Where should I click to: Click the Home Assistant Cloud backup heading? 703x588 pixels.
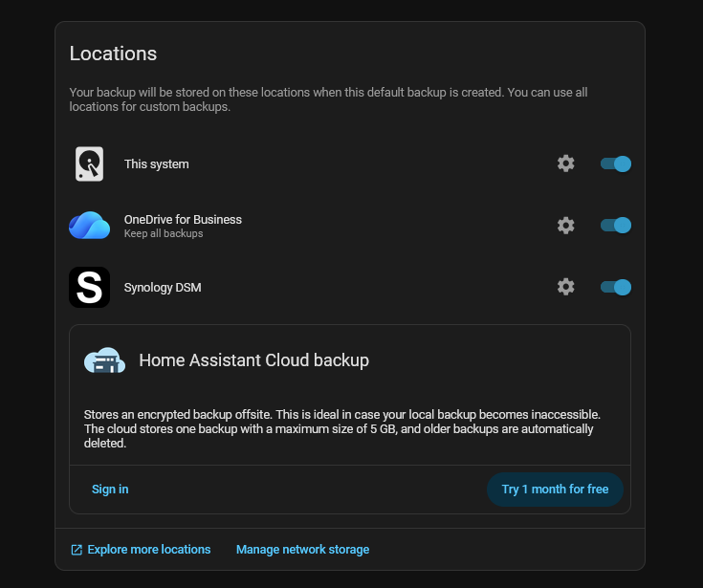(x=253, y=360)
